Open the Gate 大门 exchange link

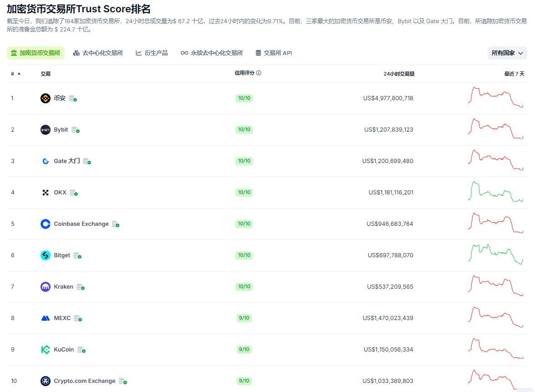(x=66, y=161)
